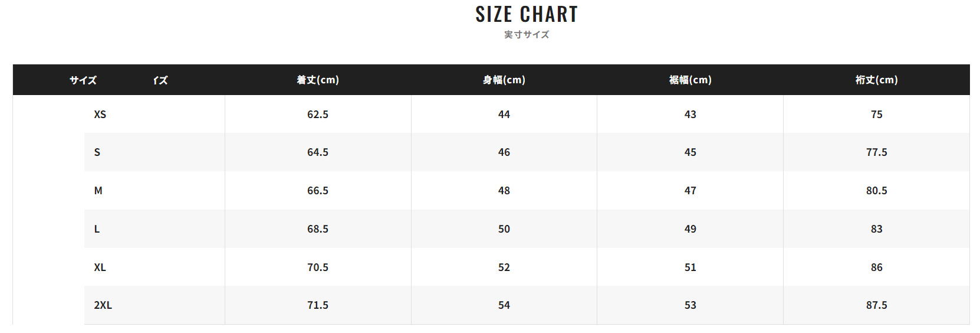Screen dimensions: 980x333
Task: Click the 62.5 length value for XS
Action: tap(318, 115)
